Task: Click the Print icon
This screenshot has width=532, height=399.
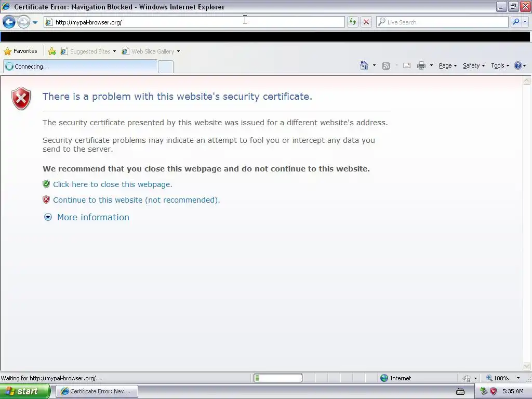Action: coord(421,66)
